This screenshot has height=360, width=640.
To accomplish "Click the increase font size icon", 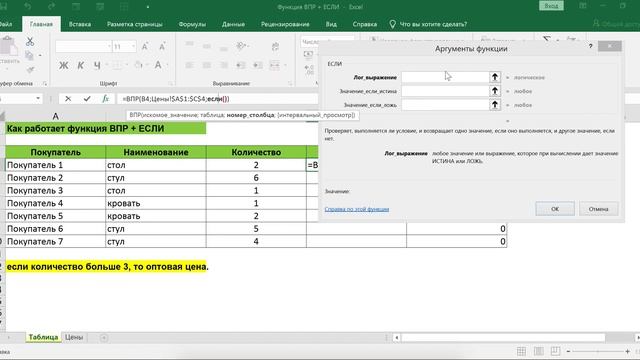I will pyautogui.click(x=145, y=47).
